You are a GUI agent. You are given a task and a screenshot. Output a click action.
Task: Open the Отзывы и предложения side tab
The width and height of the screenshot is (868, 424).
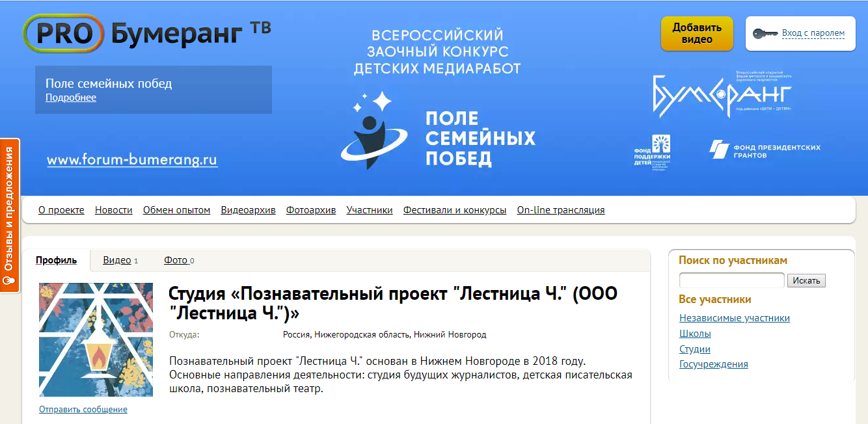click(9, 215)
